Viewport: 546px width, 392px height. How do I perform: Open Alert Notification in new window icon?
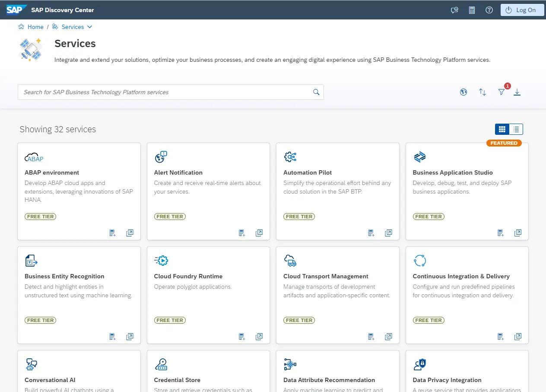tap(259, 233)
